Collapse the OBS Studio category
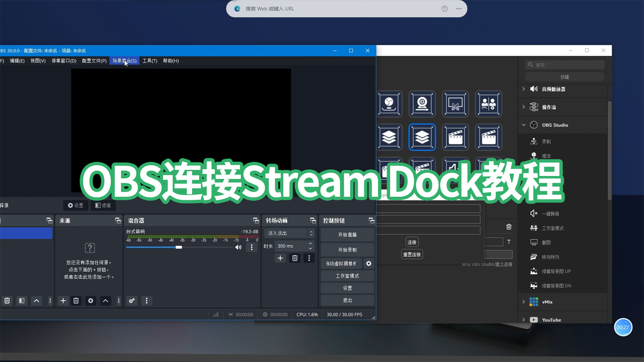This screenshot has height=362, width=644. coord(524,125)
